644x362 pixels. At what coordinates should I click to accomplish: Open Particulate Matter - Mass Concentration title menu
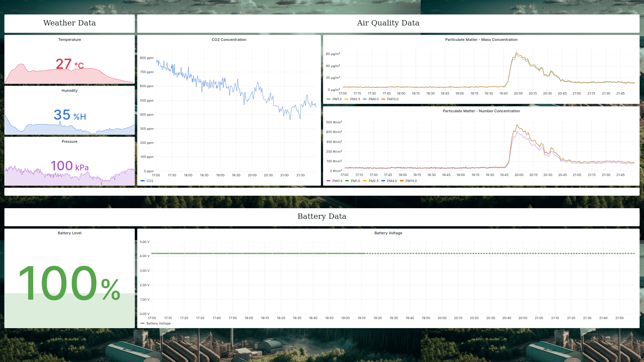click(x=481, y=40)
